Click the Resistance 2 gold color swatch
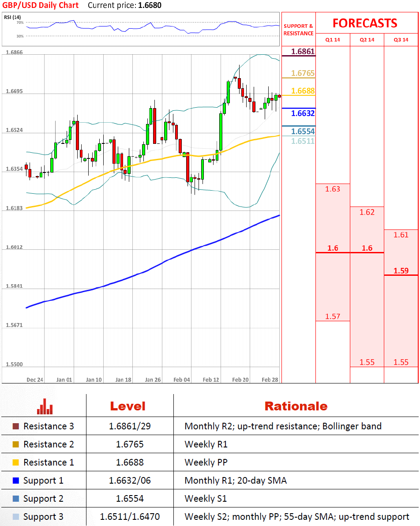 point(16,444)
